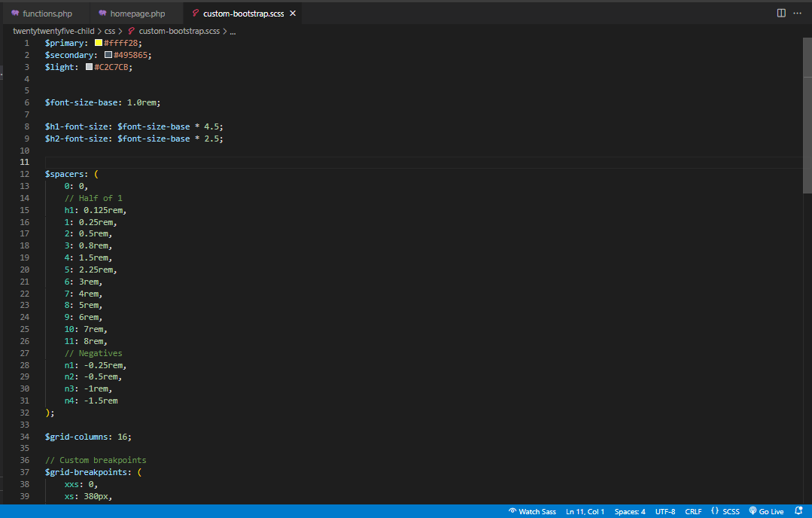Click the $primary yellow color swatch
The width and height of the screenshot is (812, 518).
(x=99, y=42)
